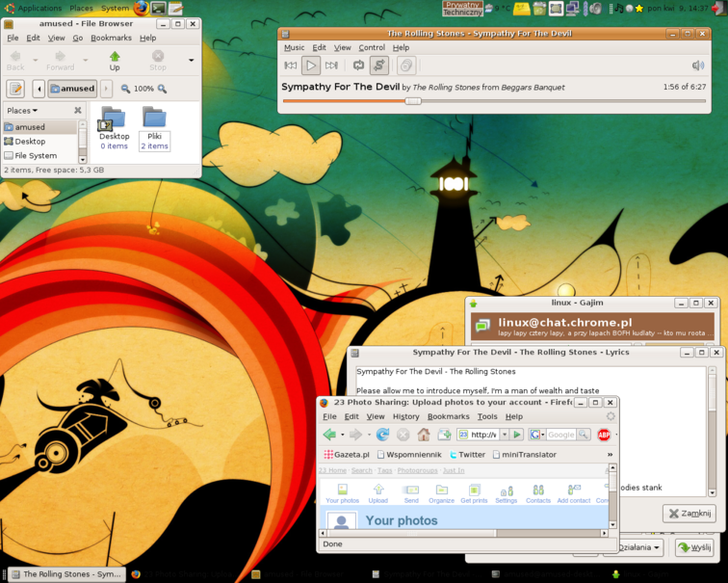Image resolution: width=728 pixels, height=583 pixels.
Task: Open the Działania dropdown in Gajim
Action: 639,547
